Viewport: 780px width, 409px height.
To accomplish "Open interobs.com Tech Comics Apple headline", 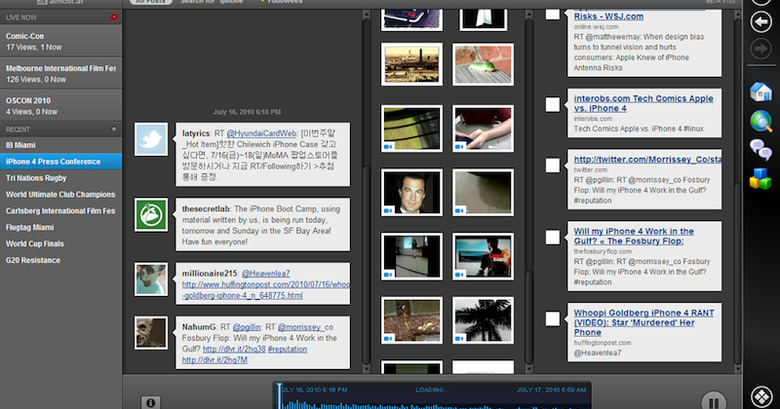I will coord(643,103).
